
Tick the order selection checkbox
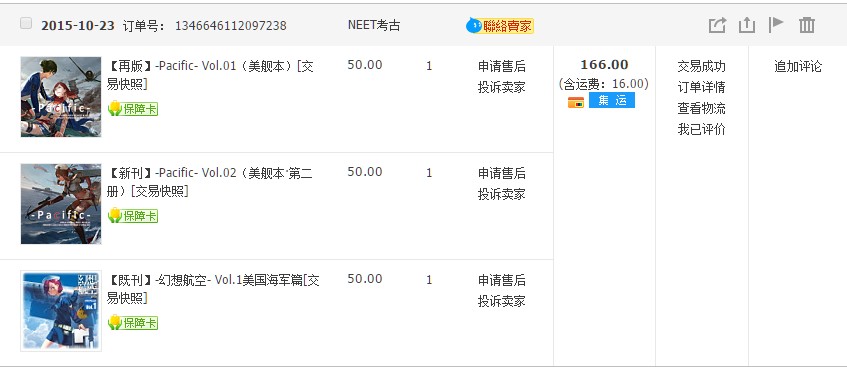click(25, 23)
